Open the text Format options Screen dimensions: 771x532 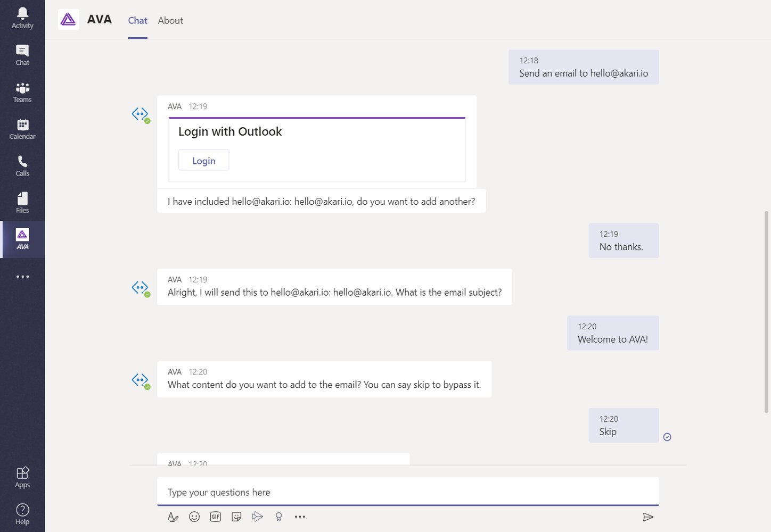tap(173, 517)
